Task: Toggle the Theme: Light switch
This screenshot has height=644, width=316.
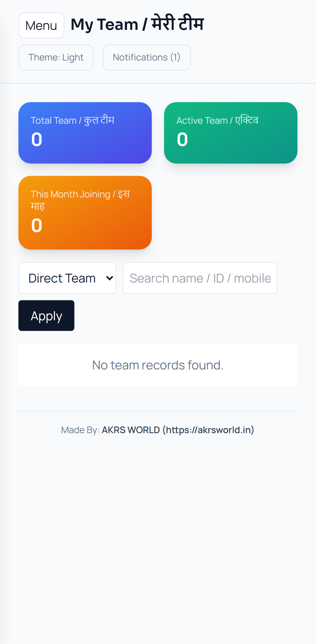Action: click(56, 58)
